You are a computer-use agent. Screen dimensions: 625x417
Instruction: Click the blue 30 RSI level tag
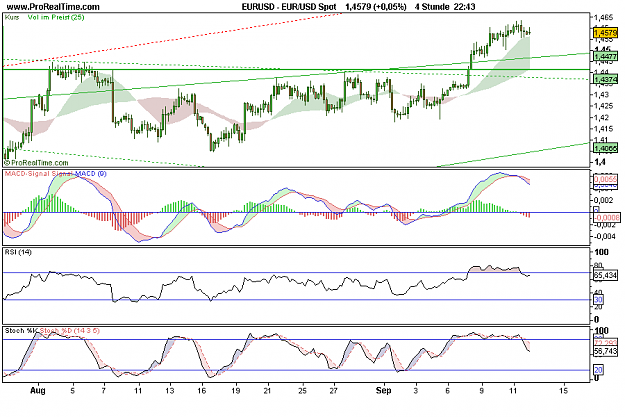click(598, 300)
